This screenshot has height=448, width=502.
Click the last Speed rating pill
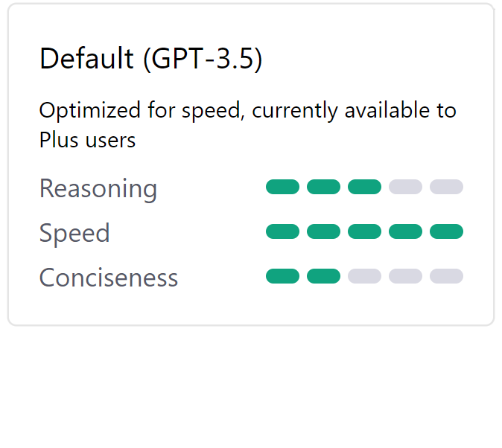(446, 231)
